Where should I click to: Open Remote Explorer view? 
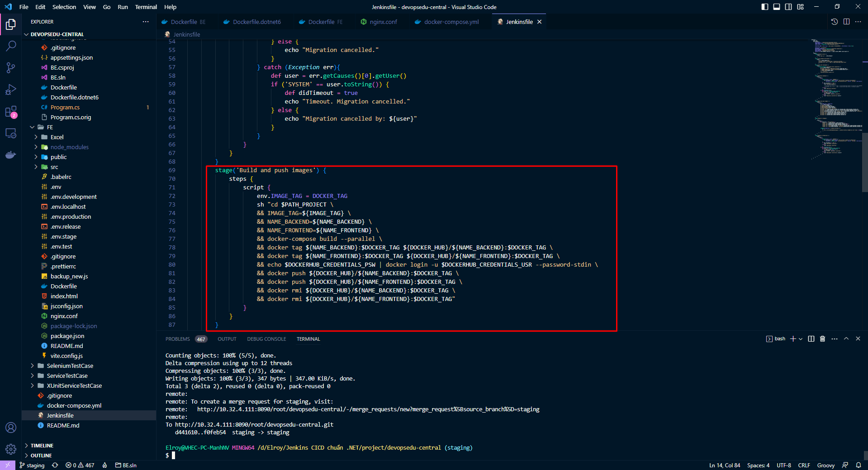click(x=11, y=133)
